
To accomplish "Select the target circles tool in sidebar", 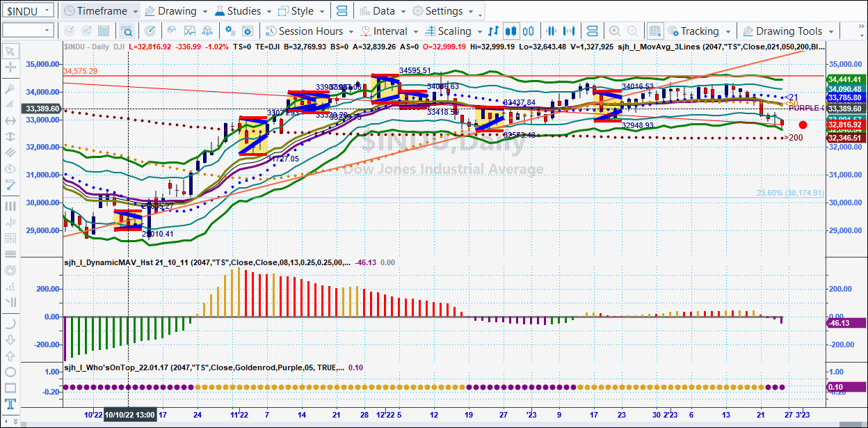I will [10, 270].
